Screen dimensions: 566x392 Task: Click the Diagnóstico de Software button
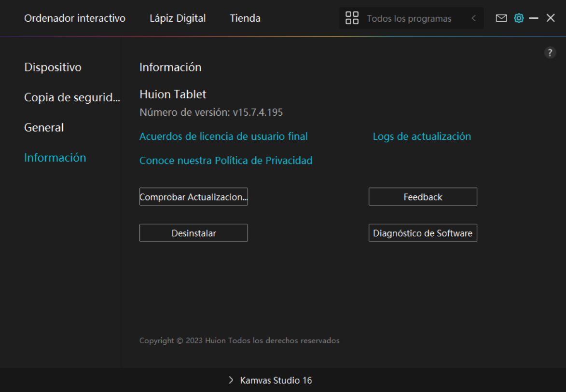click(423, 233)
